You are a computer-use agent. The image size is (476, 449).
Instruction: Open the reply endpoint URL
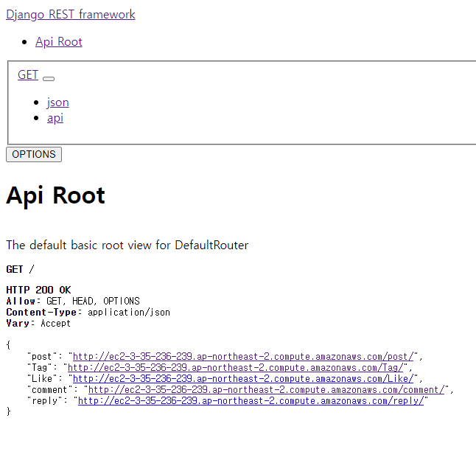point(251,400)
